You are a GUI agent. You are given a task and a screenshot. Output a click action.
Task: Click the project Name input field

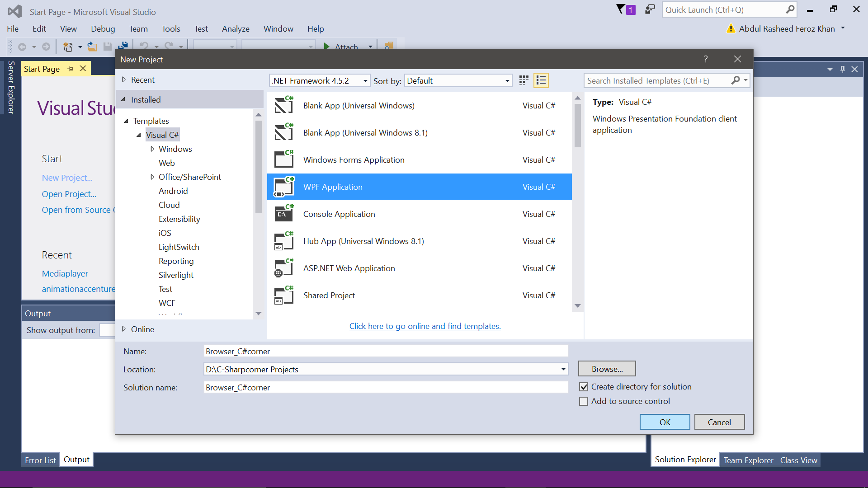pyautogui.click(x=386, y=351)
